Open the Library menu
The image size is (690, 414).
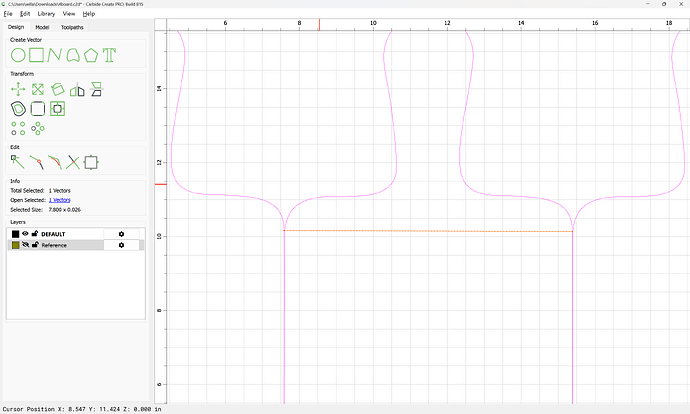tap(46, 14)
